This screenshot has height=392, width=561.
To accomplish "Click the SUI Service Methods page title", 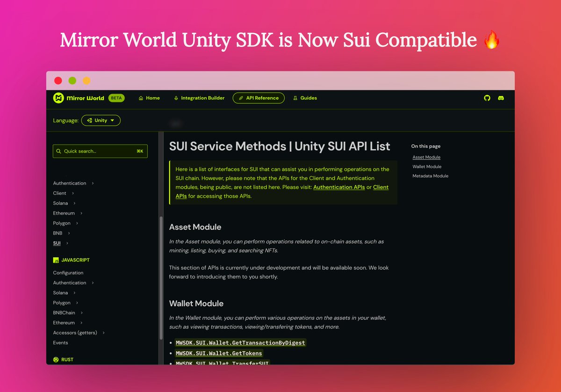I will 280,146.
